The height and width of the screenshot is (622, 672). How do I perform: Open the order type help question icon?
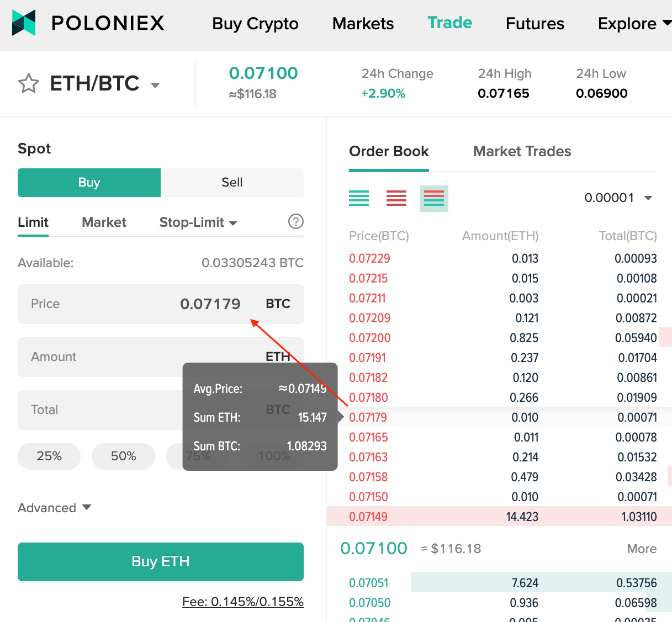pos(296,222)
